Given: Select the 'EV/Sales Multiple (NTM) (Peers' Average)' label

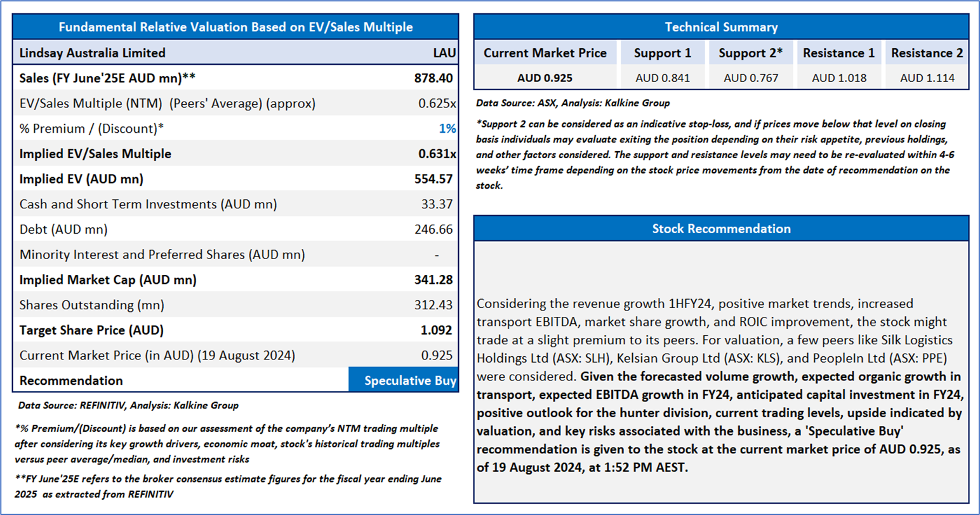Looking at the screenshot, I should [167, 104].
